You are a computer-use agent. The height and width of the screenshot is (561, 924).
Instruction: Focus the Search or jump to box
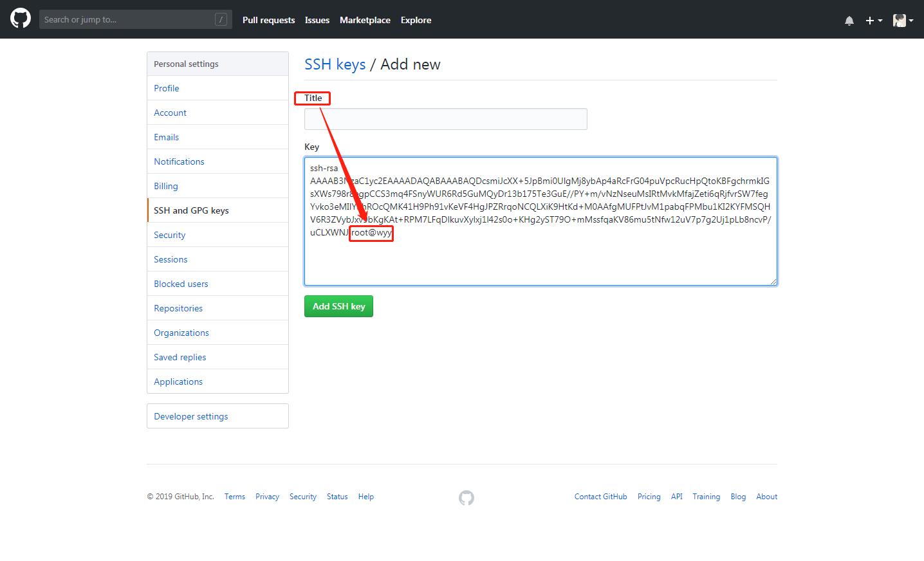(136, 19)
